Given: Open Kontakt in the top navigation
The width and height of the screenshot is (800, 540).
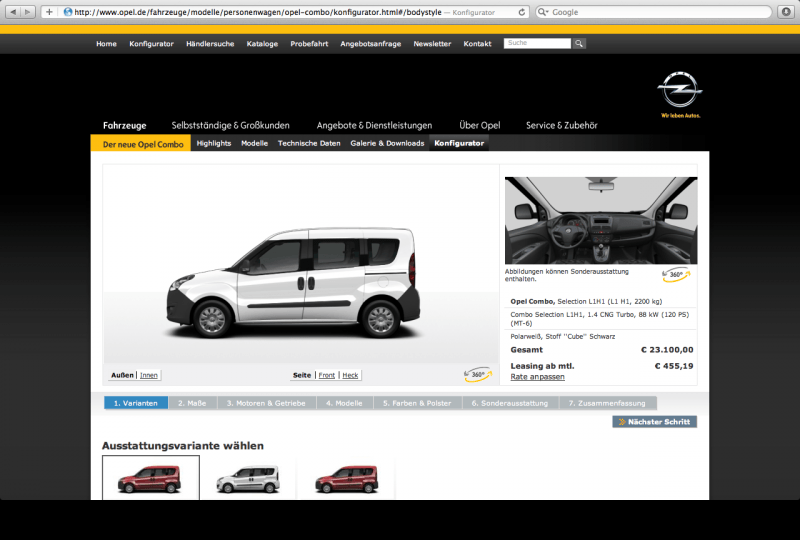Looking at the screenshot, I should click(x=477, y=44).
